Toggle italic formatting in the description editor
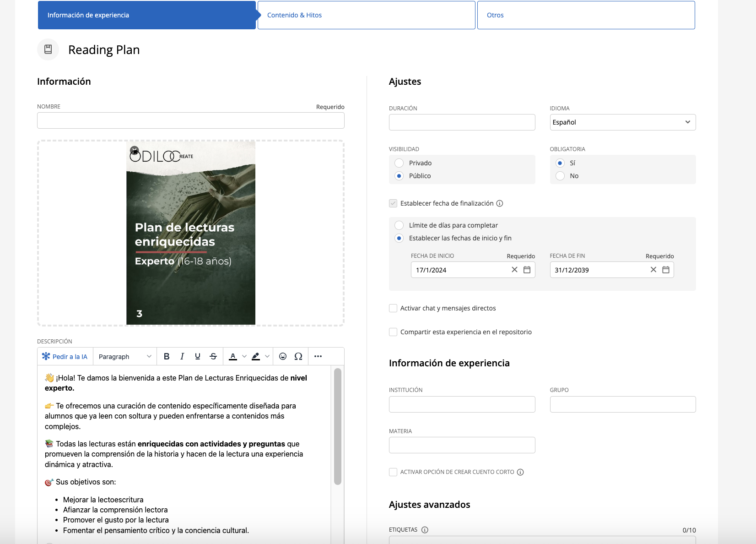The width and height of the screenshot is (756, 544). (182, 357)
